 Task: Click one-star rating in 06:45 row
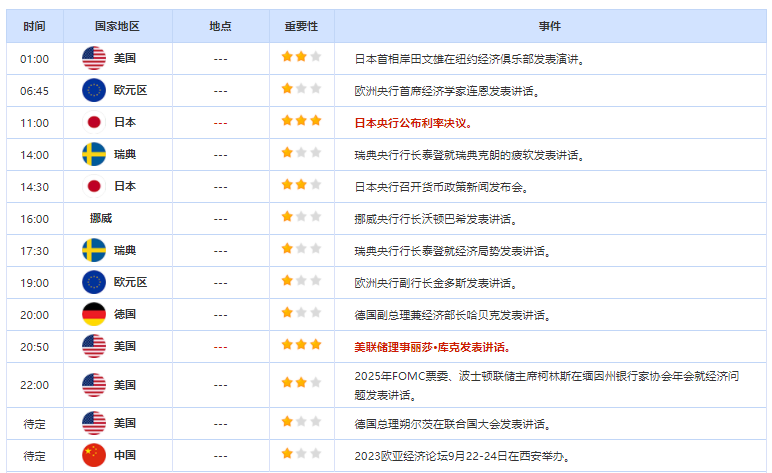[301, 89]
